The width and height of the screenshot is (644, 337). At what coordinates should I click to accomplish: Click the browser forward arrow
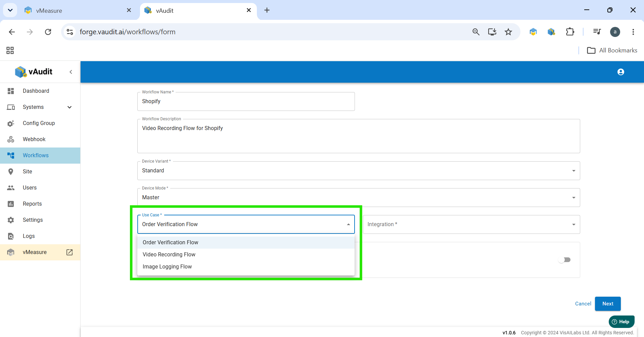click(30, 32)
